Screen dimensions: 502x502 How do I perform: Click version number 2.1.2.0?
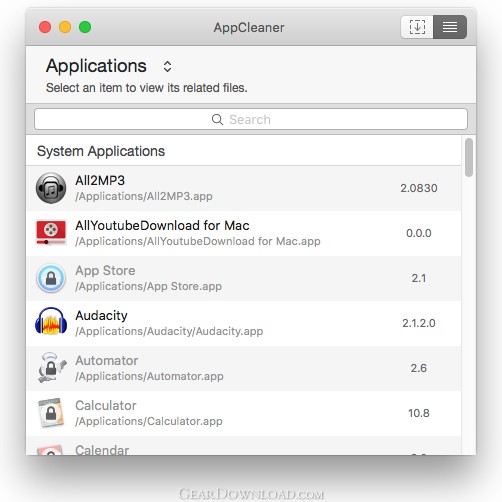tap(419, 323)
